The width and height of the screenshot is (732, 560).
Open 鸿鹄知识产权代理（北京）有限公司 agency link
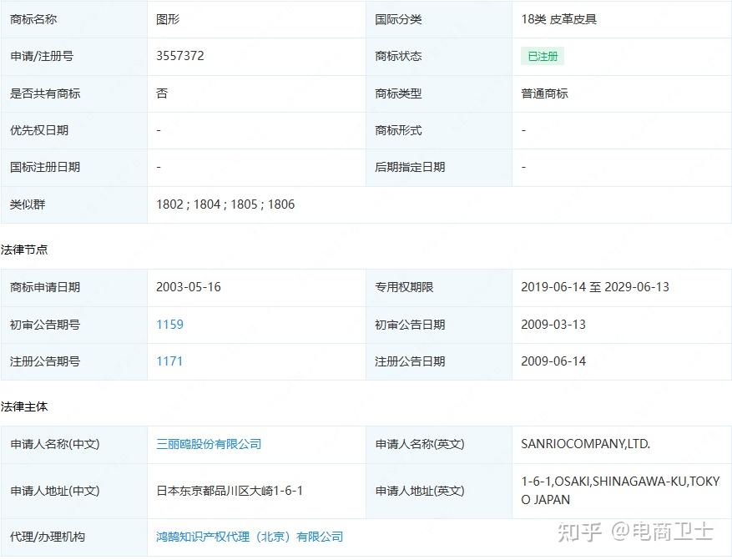pyautogui.click(x=250, y=537)
